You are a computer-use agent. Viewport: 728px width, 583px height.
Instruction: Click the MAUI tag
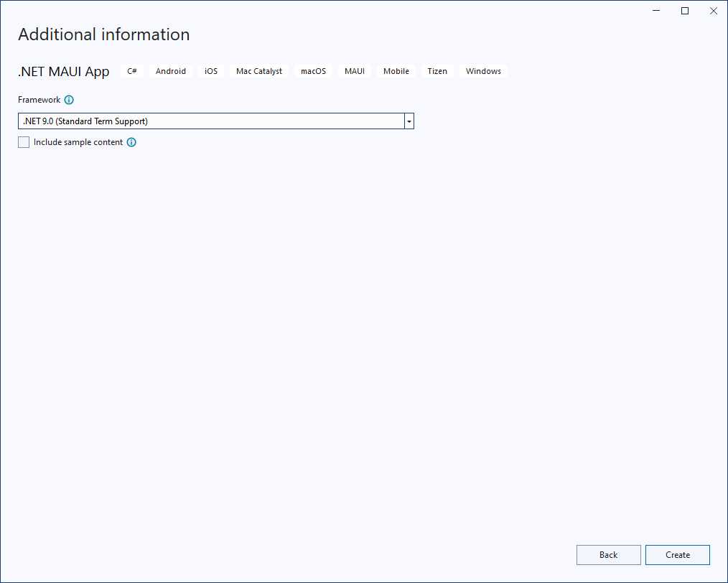tap(355, 71)
